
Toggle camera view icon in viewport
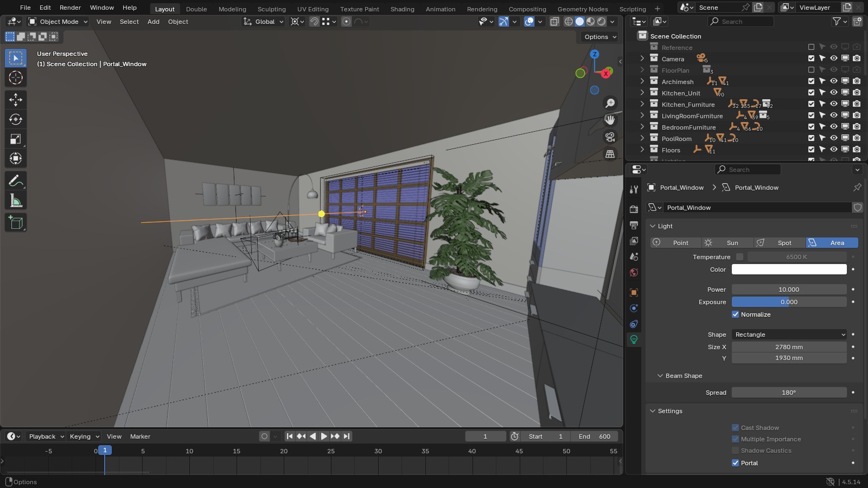pos(610,137)
